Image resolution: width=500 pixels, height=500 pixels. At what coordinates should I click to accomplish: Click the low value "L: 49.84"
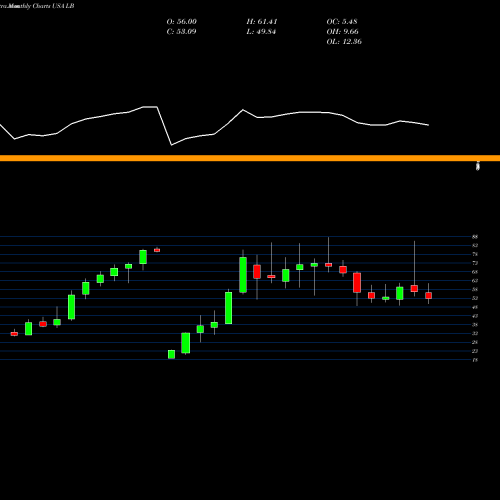pos(261,32)
